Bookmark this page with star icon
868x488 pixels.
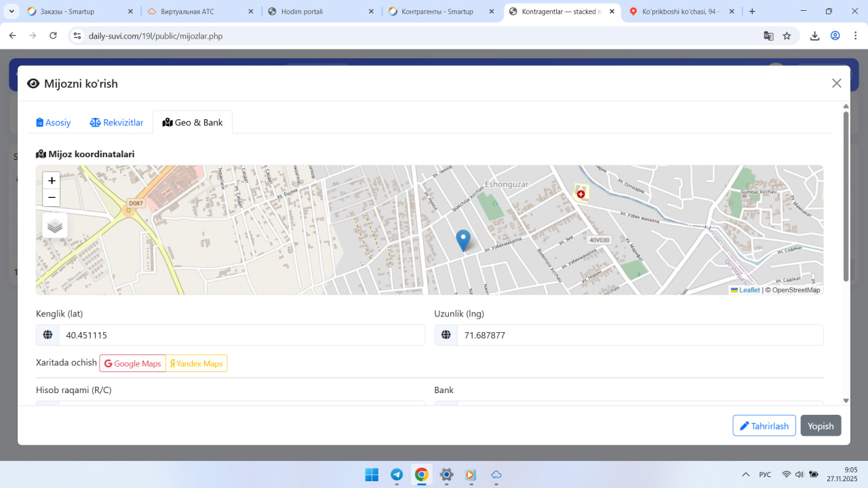point(787,36)
